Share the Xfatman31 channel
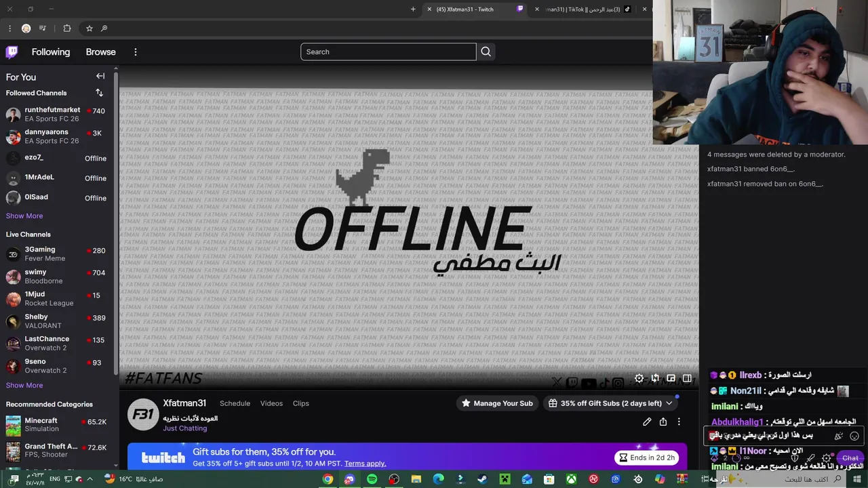The width and height of the screenshot is (868, 488). [x=663, y=422]
